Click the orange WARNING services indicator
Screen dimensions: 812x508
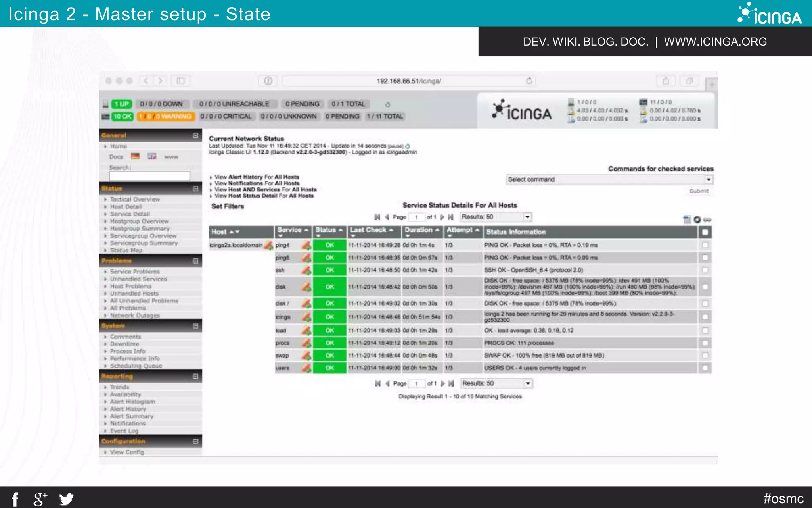coord(166,116)
